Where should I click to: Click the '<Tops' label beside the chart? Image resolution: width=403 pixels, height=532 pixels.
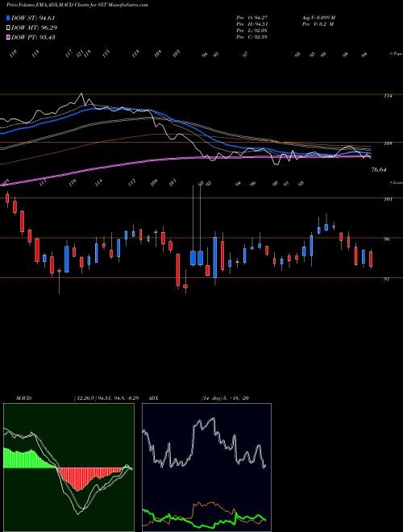[396, 54]
